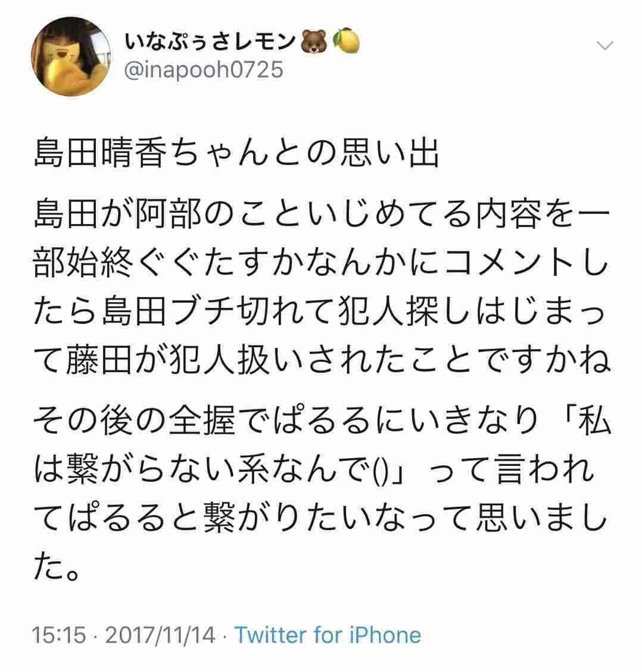Click the line starting 部始終ぐぐたす
642x672 pixels.
pyautogui.click(x=322, y=262)
